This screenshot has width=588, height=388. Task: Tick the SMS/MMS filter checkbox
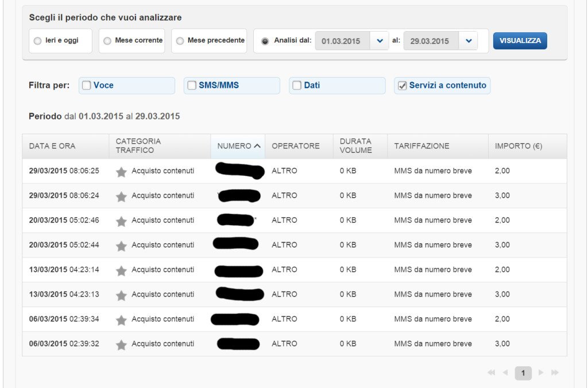point(192,86)
